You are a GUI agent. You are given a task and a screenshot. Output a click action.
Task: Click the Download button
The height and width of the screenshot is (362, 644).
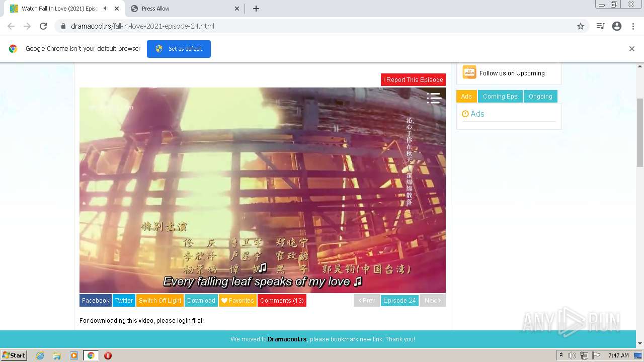click(201, 300)
